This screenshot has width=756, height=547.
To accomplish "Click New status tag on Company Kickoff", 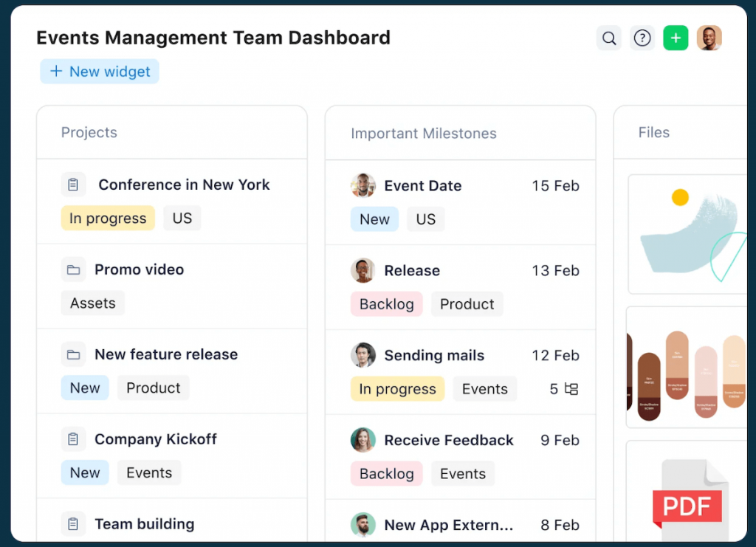I will (85, 473).
